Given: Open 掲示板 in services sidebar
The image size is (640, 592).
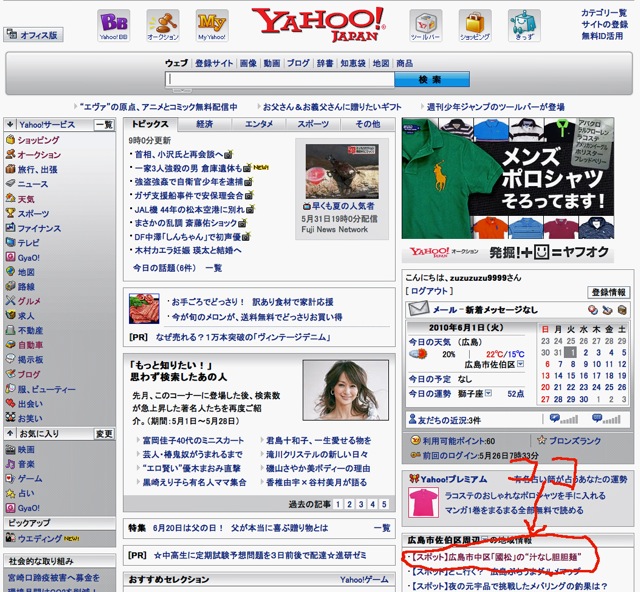Looking at the screenshot, I should coord(30,359).
